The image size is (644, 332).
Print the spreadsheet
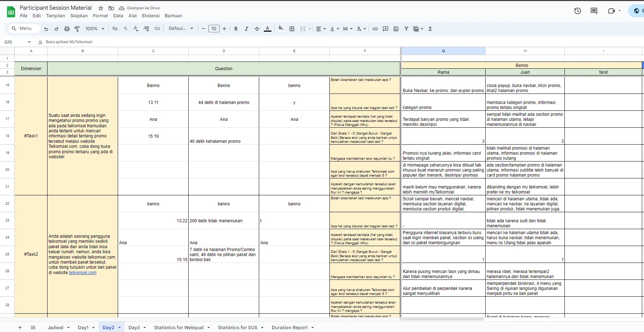click(x=67, y=29)
